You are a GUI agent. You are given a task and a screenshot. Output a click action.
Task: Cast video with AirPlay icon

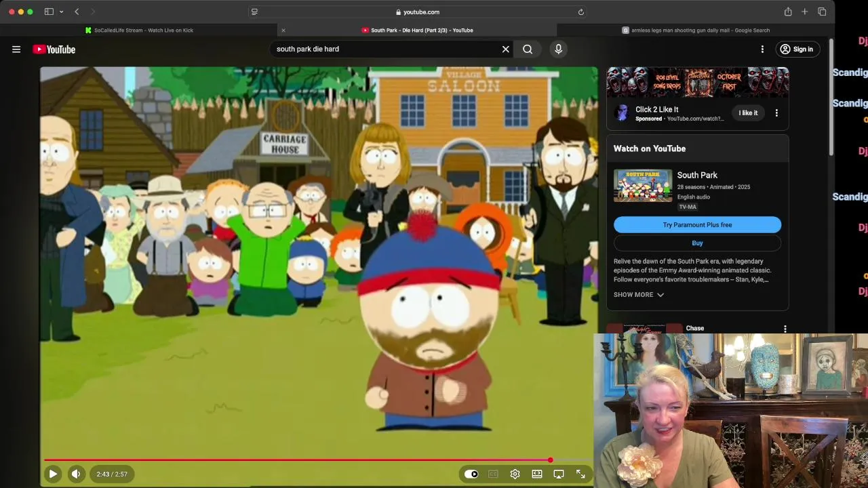[x=559, y=474]
